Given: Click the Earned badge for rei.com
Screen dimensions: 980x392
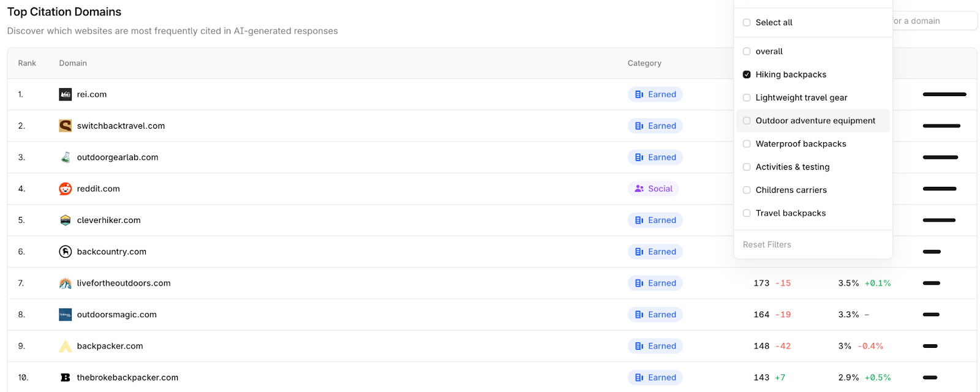Looking at the screenshot, I should (x=655, y=94).
